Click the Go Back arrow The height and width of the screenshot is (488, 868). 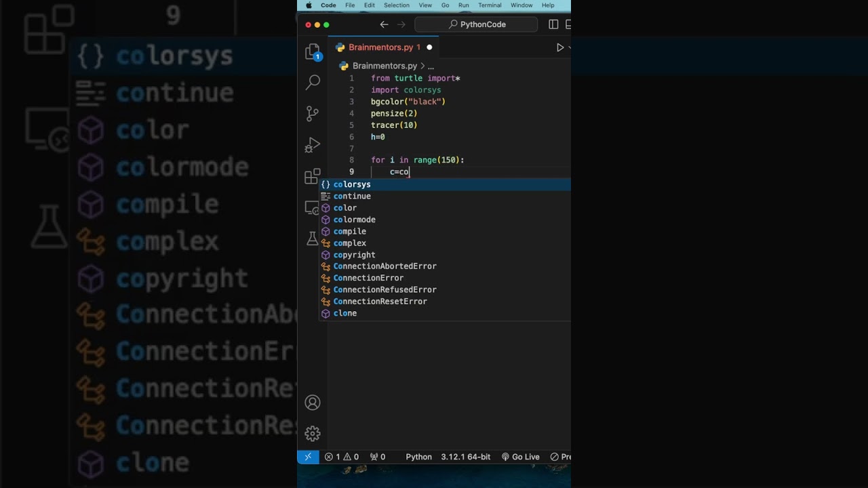point(384,24)
